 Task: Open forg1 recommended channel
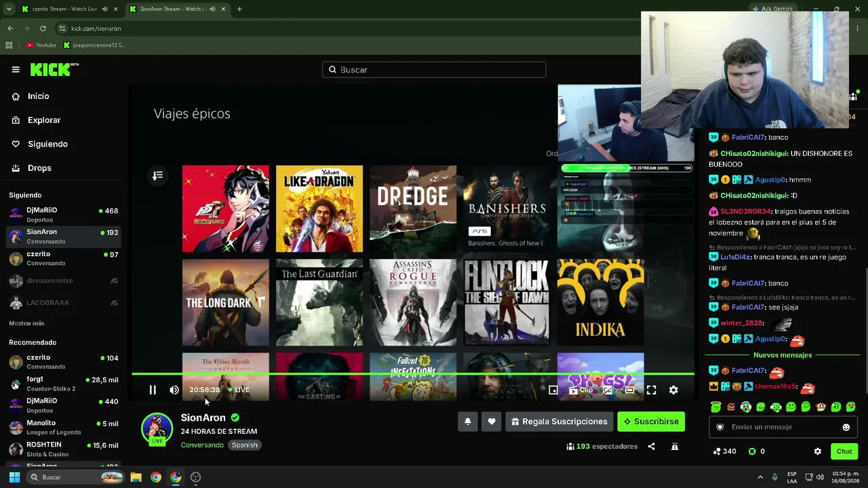point(64,384)
